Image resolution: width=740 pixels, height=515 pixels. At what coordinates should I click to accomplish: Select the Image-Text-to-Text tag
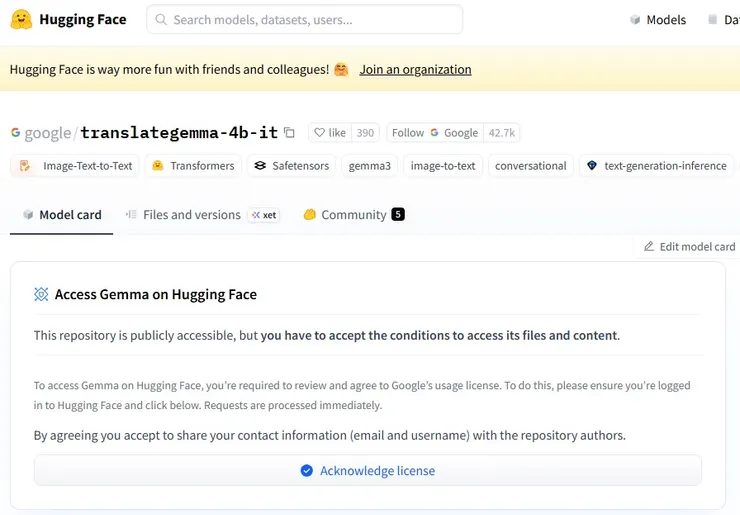pyautogui.click(x=77, y=166)
